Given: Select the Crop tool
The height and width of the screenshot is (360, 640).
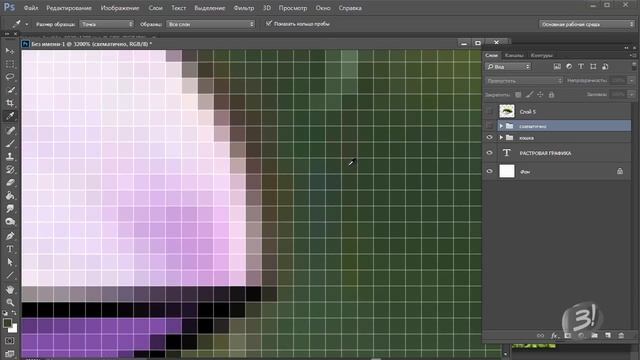Looking at the screenshot, I should click(10, 103).
